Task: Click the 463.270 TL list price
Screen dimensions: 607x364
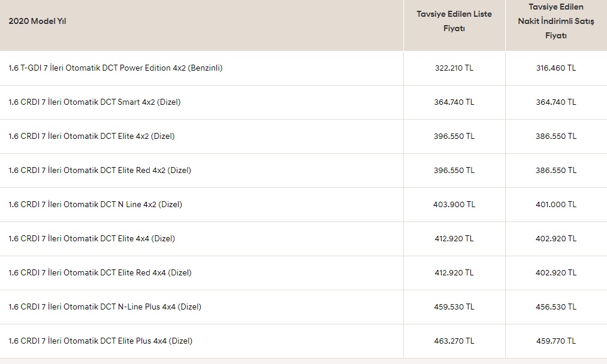Action: pyautogui.click(x=454, y=341)
